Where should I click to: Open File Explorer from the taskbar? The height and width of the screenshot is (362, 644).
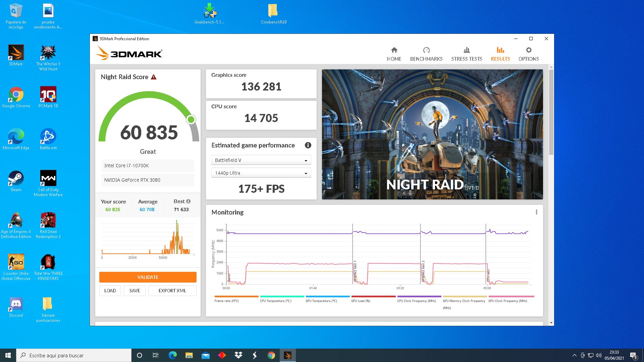(189, 355)
